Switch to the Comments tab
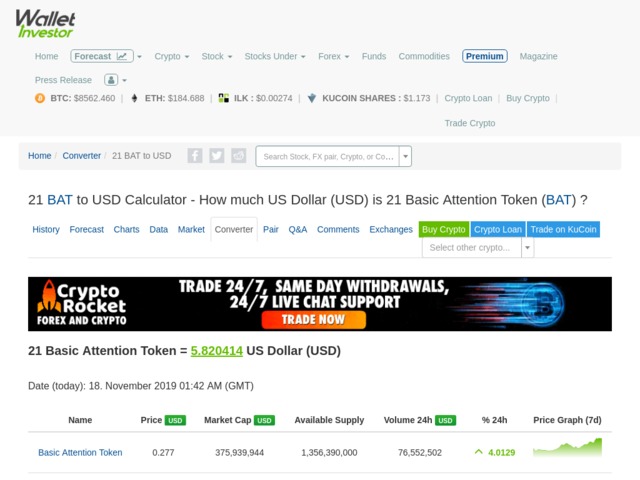 338,229
